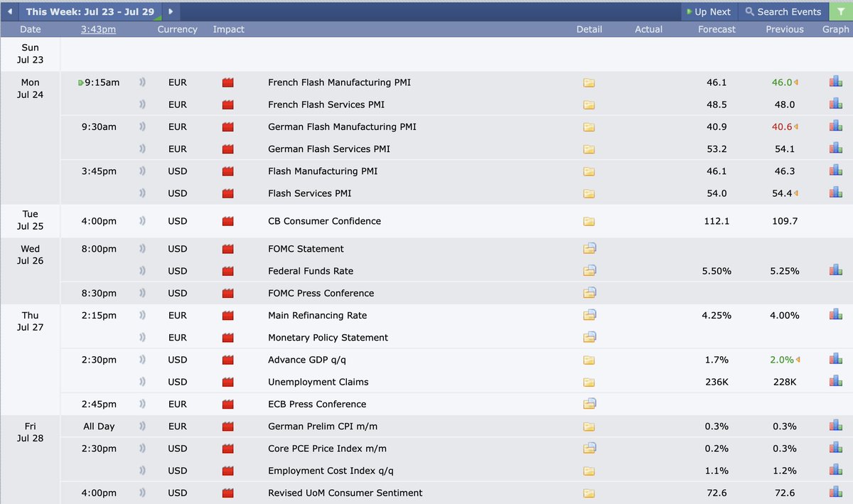Click the green 2.0% previous value

pos(782,360)
